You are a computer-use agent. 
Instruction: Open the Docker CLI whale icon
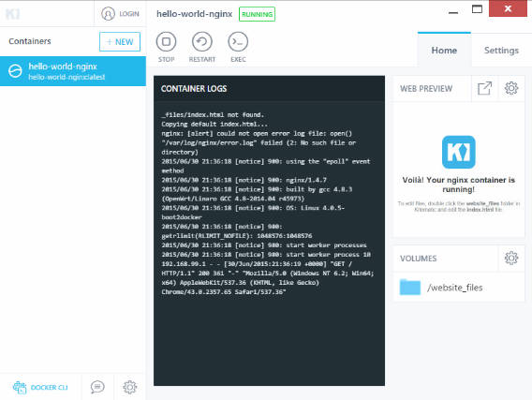point(20,387)
